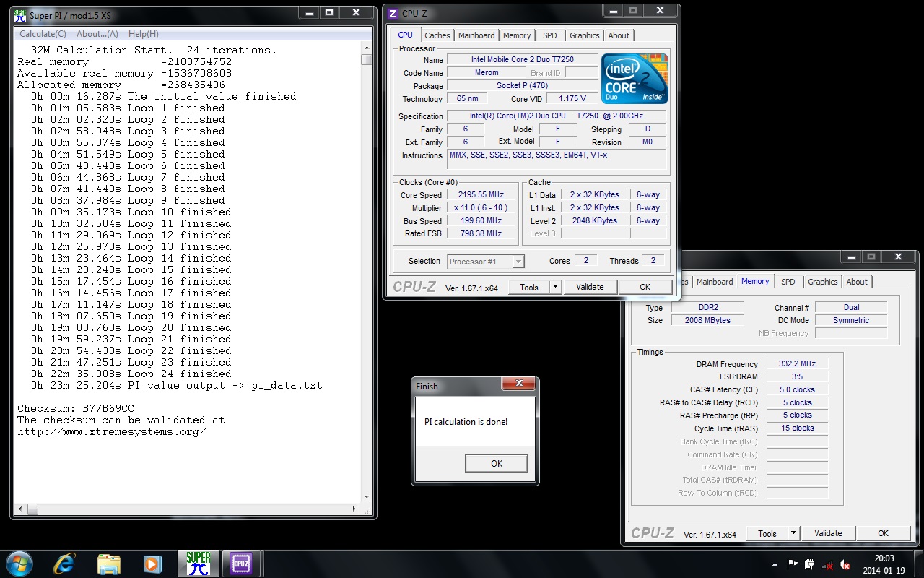Open the About...(A) menu in Super PI
This screenshot has width=924, height=578.
pyautogui.click(x=97, y=34)
